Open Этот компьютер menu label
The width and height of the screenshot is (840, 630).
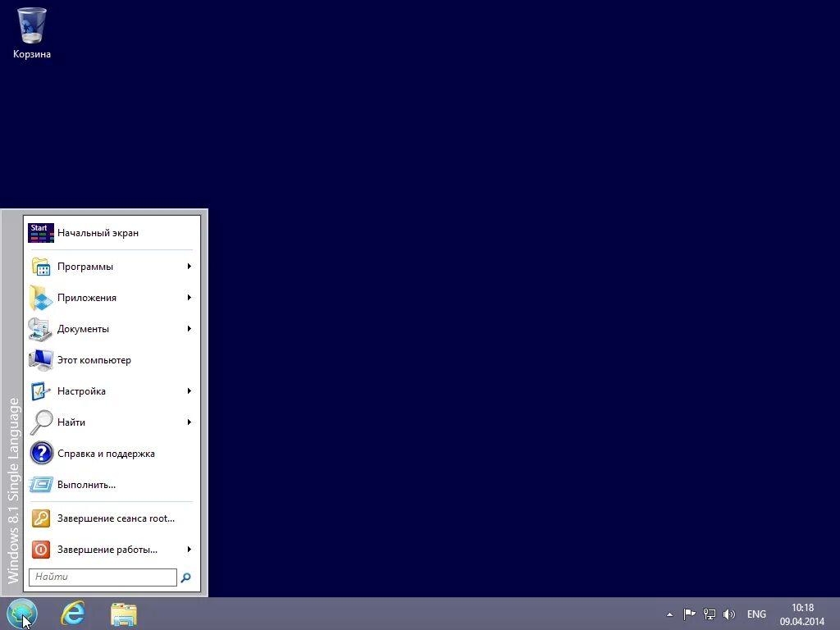tap(94, 360)
